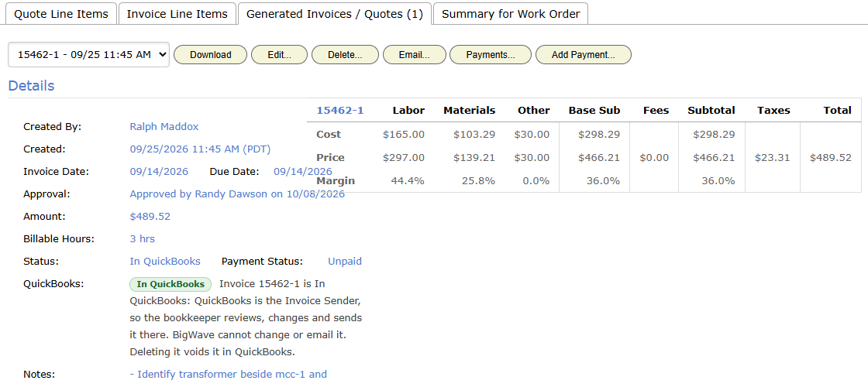The width and height of the screenshot is (868, 387).
Task: Click the 15462-1 link in table header
Action: 340,110
